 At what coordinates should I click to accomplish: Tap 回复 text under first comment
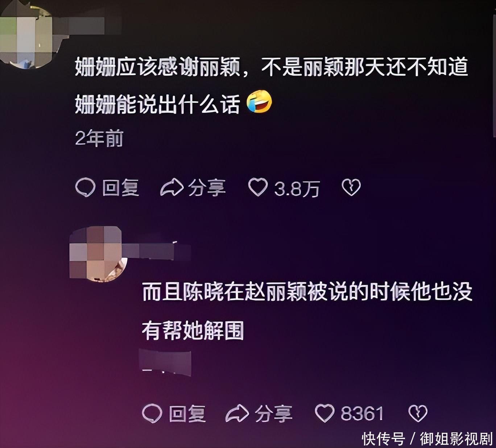point(120,188)
